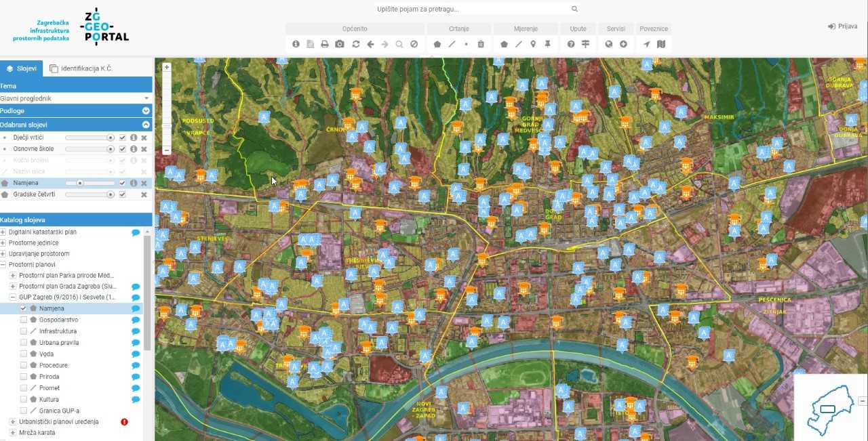Open the Glavni preglednik theme dropdown

[75, 98]
